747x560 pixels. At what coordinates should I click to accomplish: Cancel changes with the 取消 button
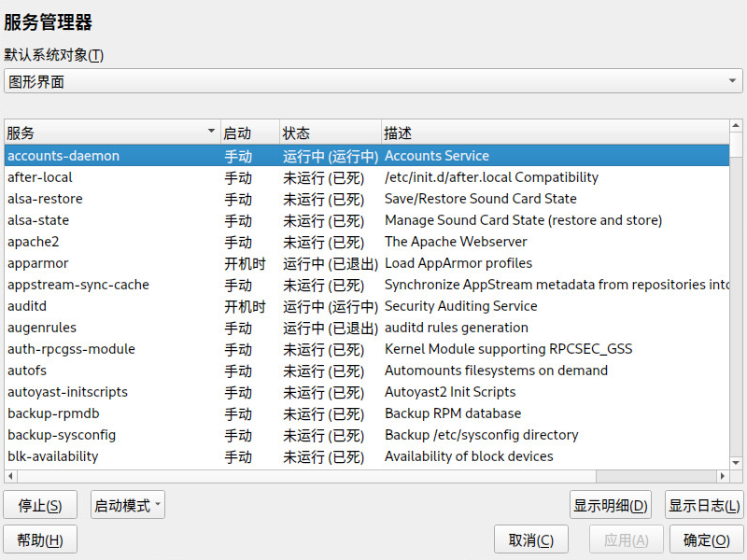531,539
